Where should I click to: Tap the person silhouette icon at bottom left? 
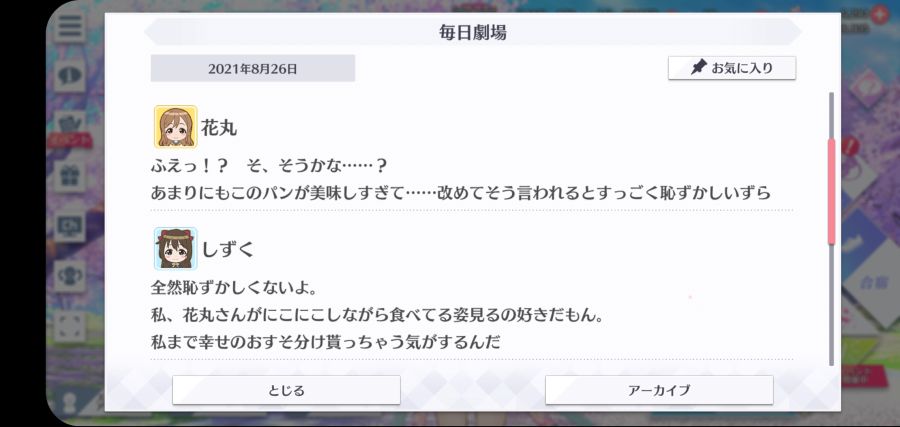click(70, 400)
